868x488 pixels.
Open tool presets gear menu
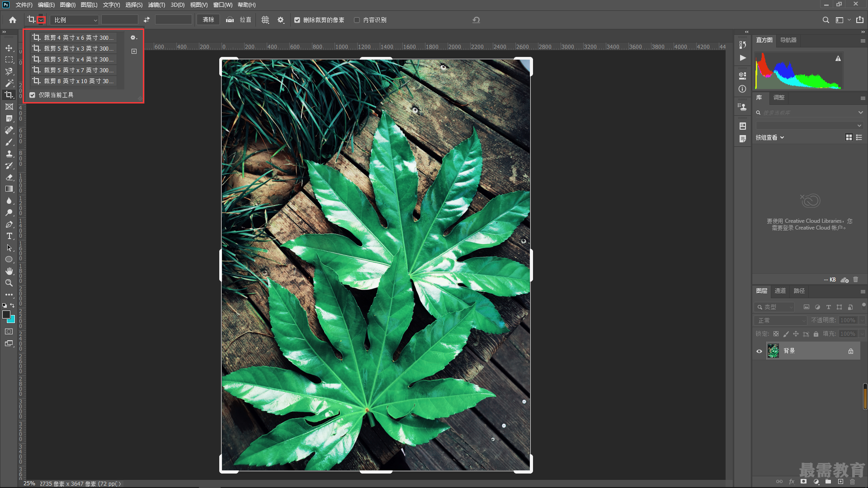[133, 38]
